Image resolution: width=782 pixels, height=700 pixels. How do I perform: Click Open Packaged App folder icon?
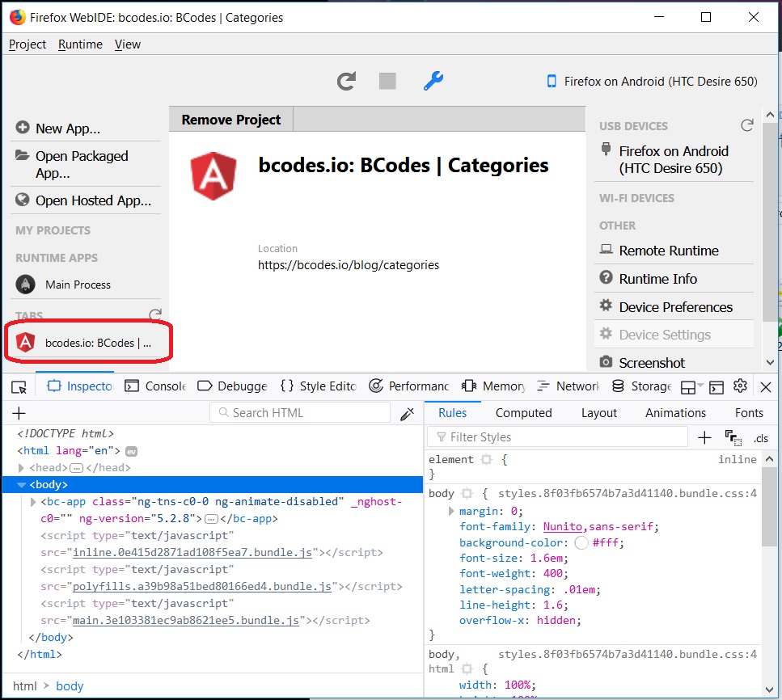click(22, 155)
